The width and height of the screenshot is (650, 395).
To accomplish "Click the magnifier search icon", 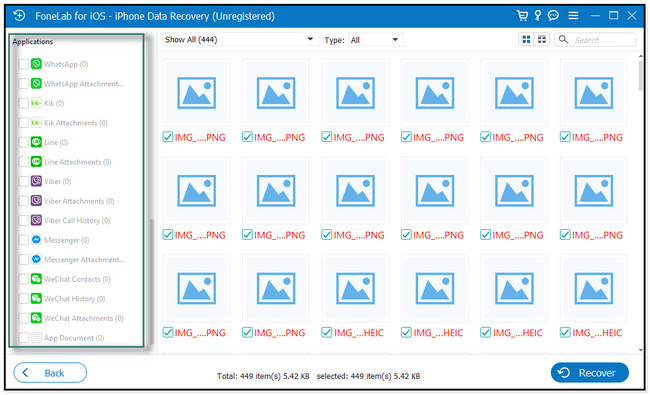I will click(563, 39).
